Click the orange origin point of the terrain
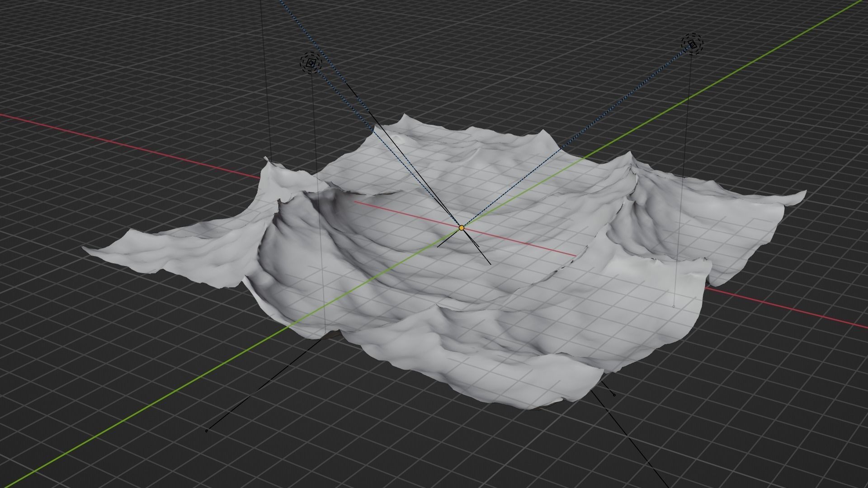This screenshot has width=868, height=488. pos(461,228)
